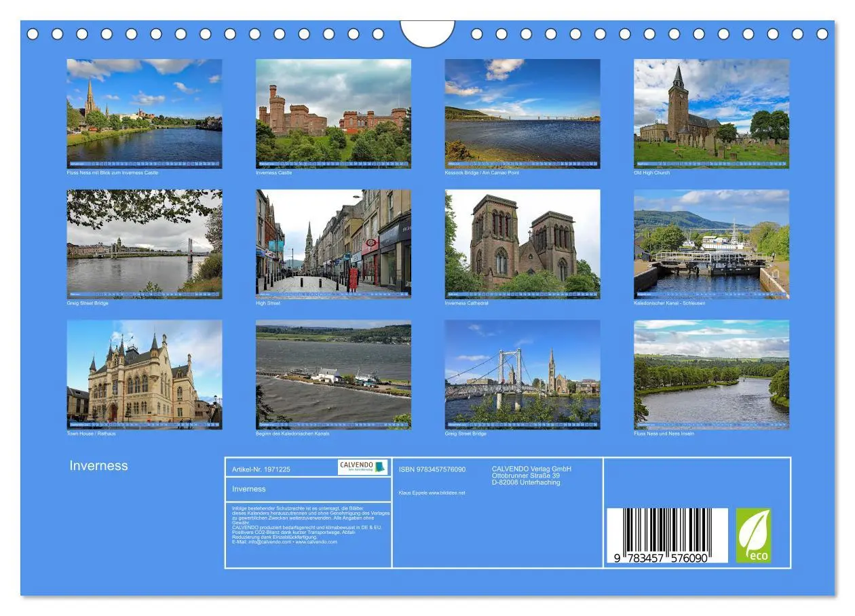Viewport: 855px width, 616px height.
Task: Click the 'High Street' caption
Action: [268, 303]
